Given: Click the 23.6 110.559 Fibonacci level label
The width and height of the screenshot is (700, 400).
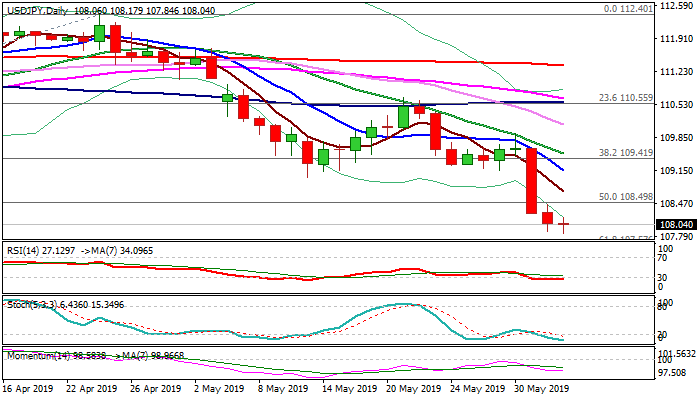Looking at the screenshot, I should pos(625,97).
